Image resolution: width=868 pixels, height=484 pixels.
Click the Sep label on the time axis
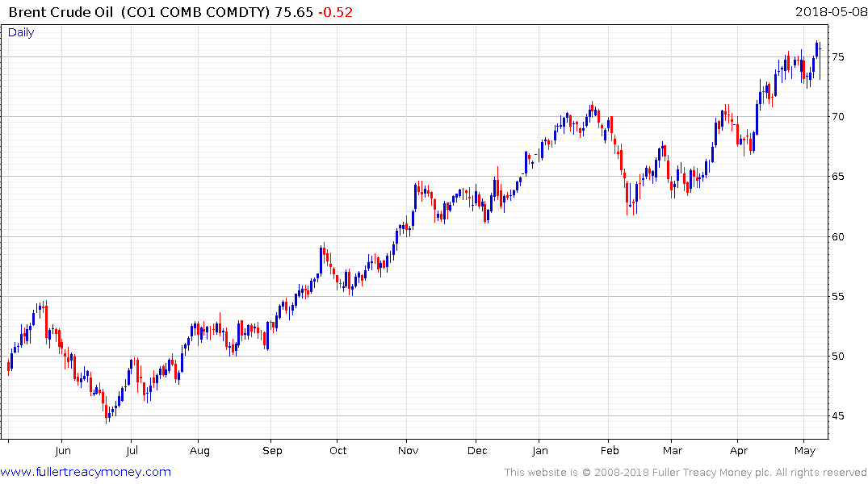pos(272,451)
